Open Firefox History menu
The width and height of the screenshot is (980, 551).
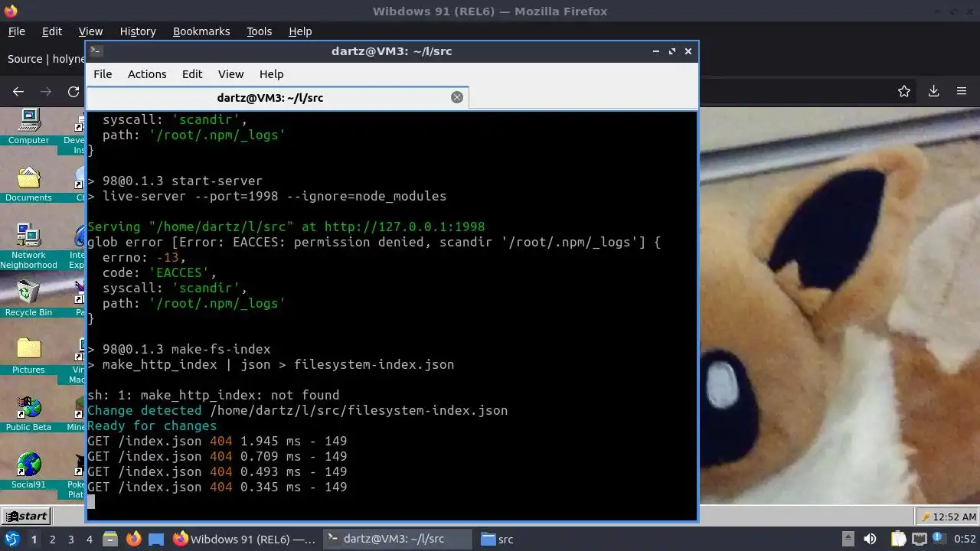point(138,31)
